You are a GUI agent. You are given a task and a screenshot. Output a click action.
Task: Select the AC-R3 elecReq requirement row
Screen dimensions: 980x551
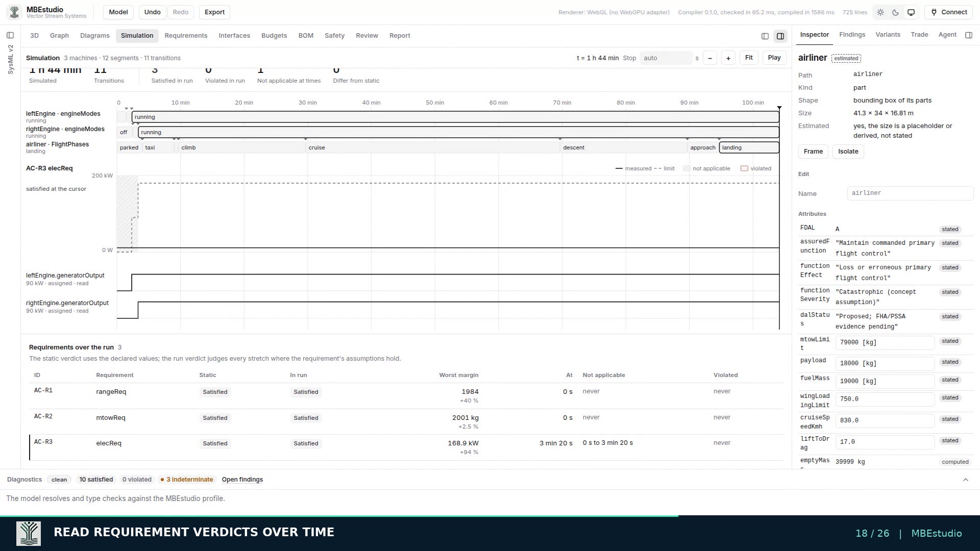click(x=406, y=447)
